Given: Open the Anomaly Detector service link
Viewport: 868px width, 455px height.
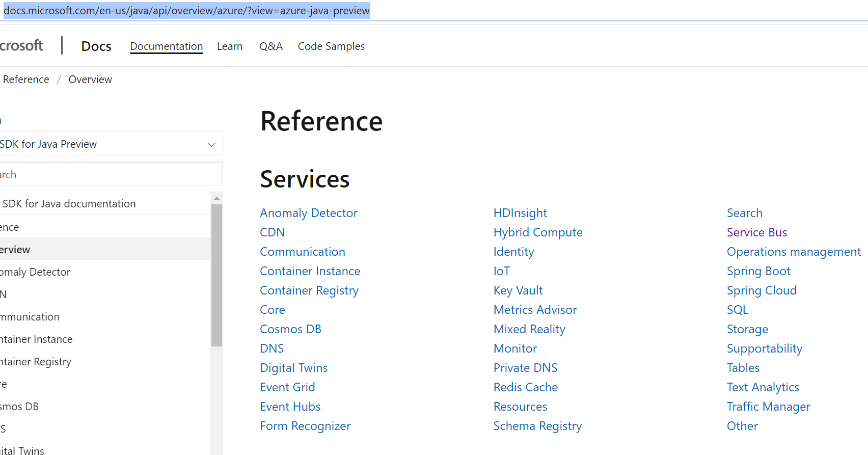Looking at the screenshot, I should [309, 213].
